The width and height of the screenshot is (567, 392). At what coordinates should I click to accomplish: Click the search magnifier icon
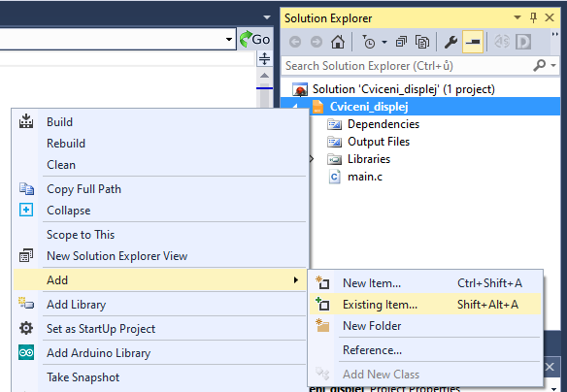(x=539, y=65)
